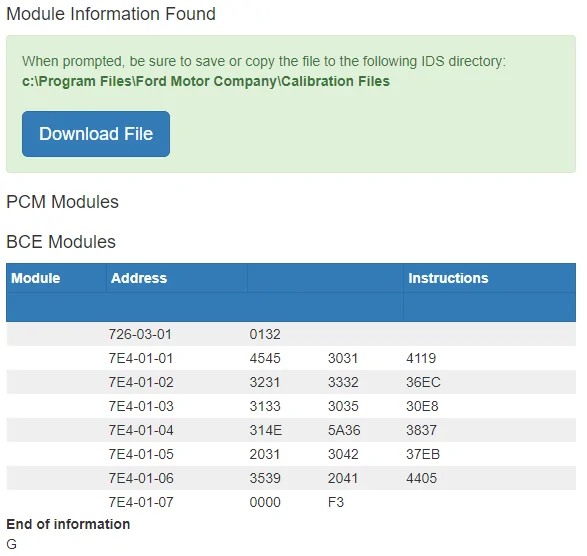Select address 7E4-01-02
Image resolution: width=587 pixels, height=556 pixels.
(x=141, y=382)
